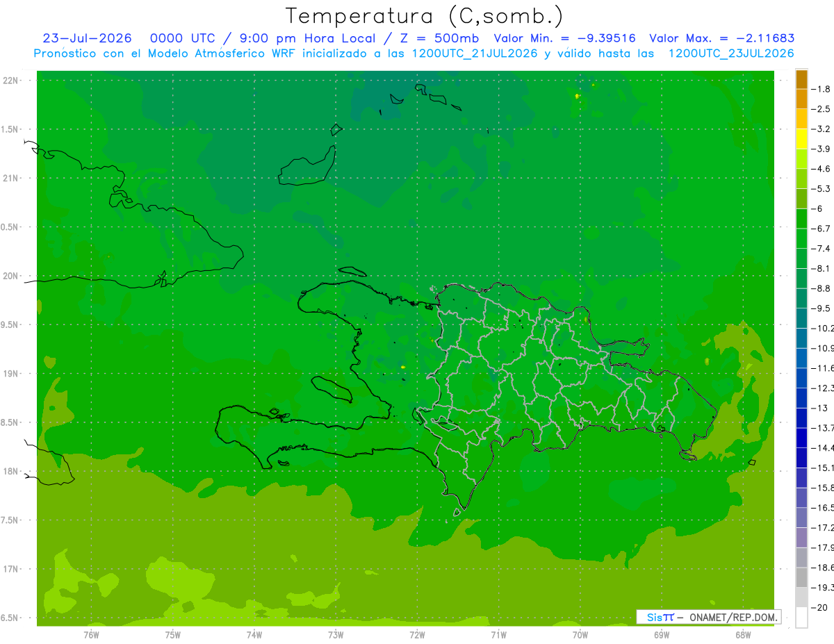
Task: Pick the white legend swatch below -20
Action: tap(801, 618)
